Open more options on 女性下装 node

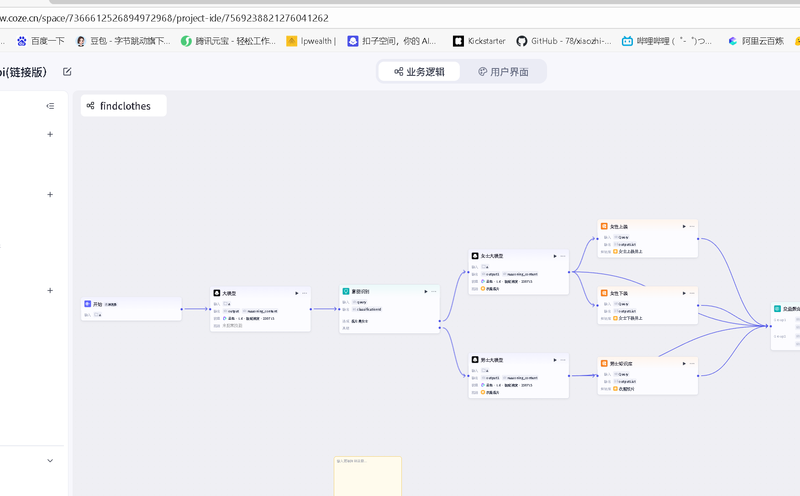692,293
